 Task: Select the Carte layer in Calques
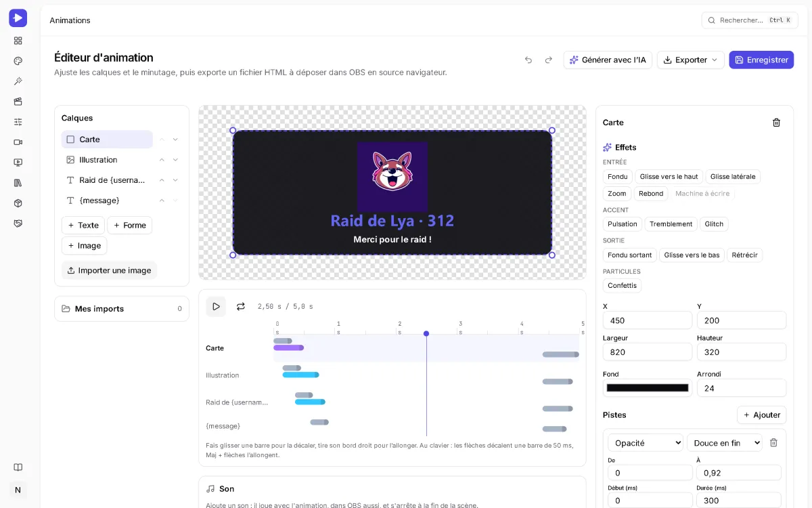(107, 140)
